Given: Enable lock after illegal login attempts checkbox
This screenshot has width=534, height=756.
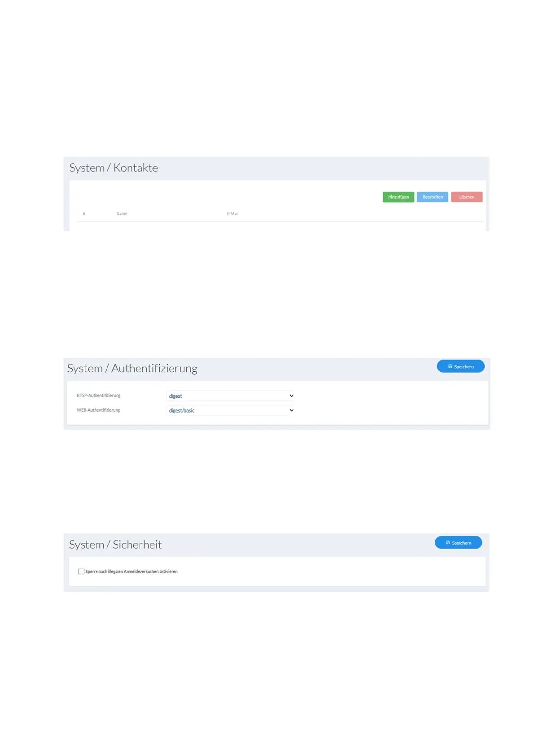Looking at the screenshot, I should 81,571.
